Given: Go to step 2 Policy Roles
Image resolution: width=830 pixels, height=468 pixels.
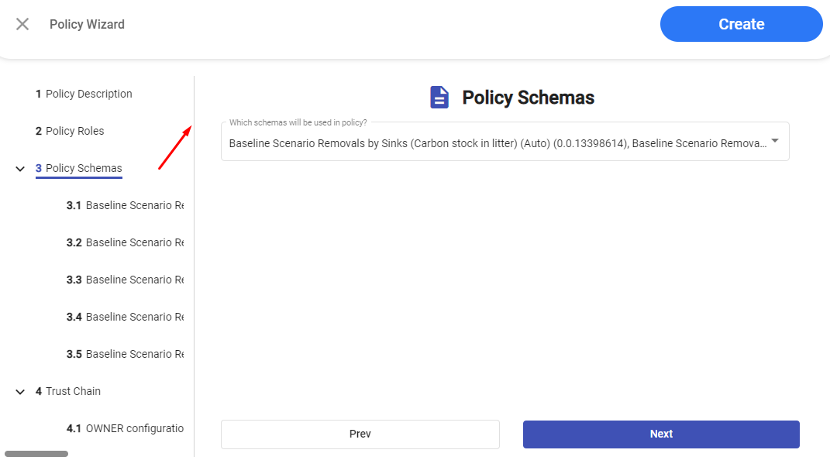Looking at the screenshot, I should pos(70,131).
